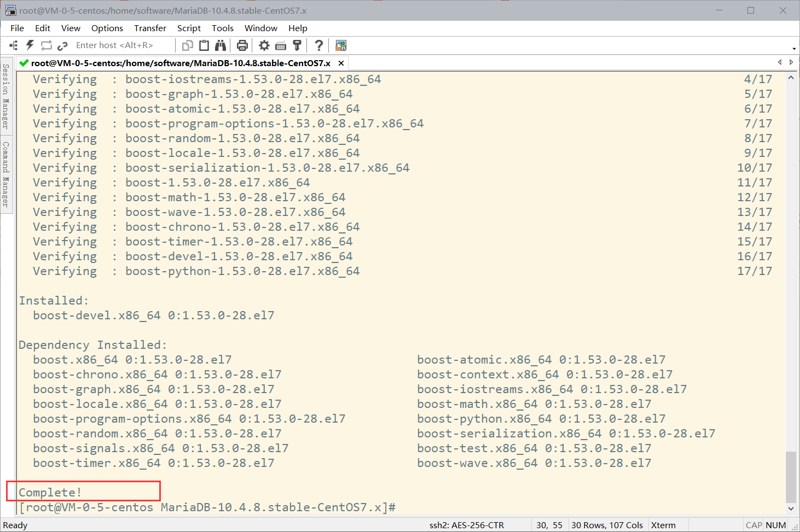
Task: Click the Installed: heading text
Action: click(54, 301)
